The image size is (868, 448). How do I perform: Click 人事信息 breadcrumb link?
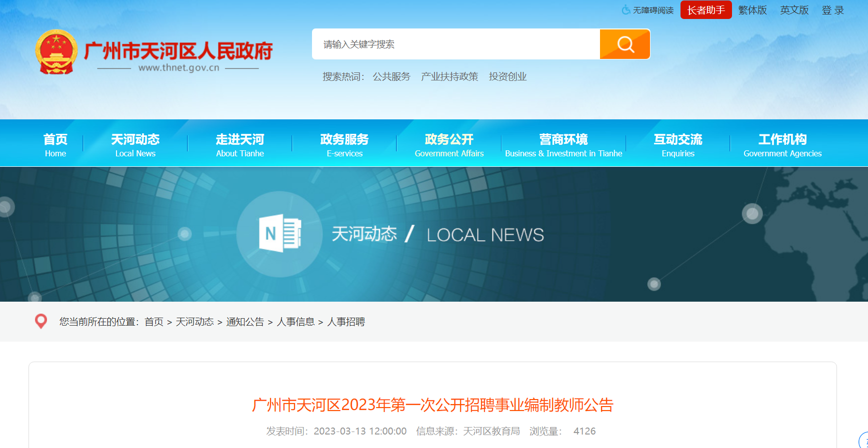[295, 322]
